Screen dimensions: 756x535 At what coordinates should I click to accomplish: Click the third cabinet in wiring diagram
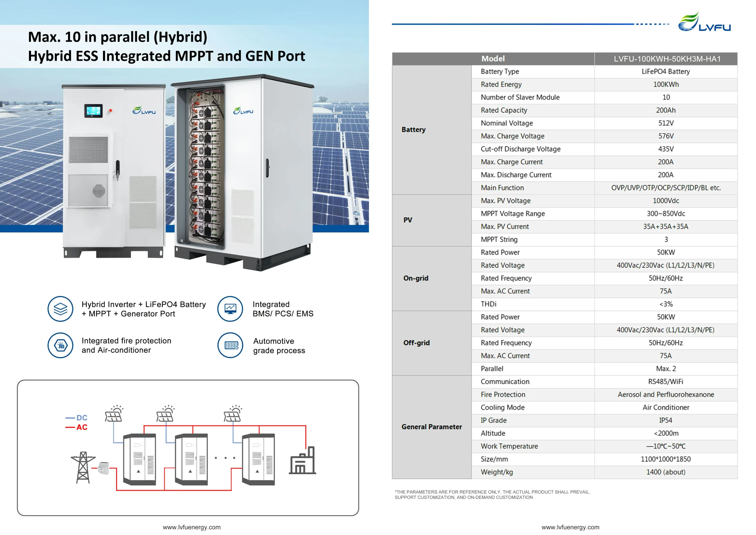pos(258,459)
